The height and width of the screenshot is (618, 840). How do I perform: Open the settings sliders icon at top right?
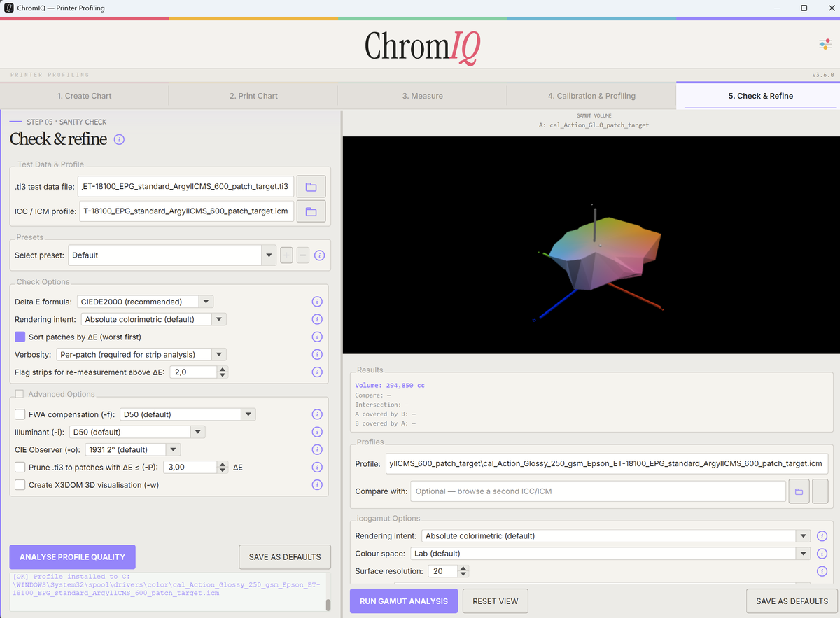tap(825, 44)
